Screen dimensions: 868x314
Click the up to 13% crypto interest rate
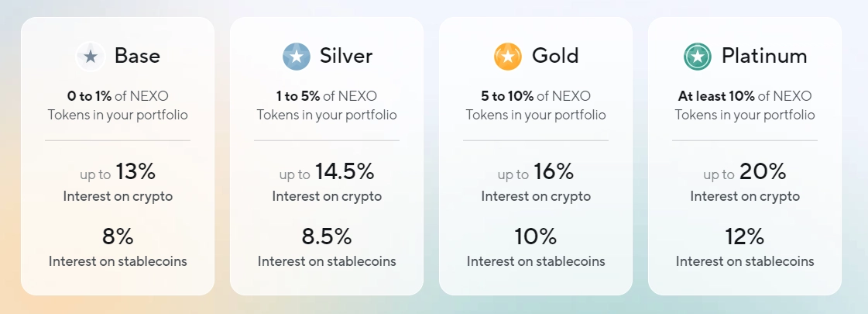(x=118, y=172)
